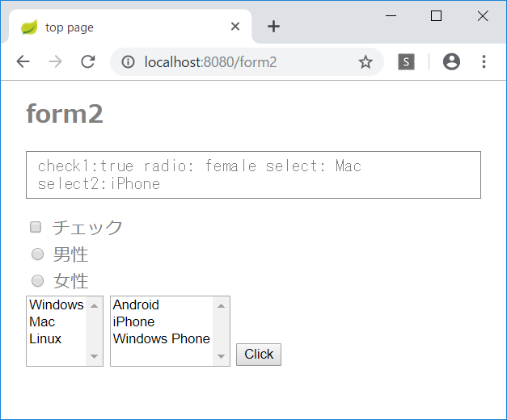Click the down arrow of OS list scrollbar

(x=95, y=357)
